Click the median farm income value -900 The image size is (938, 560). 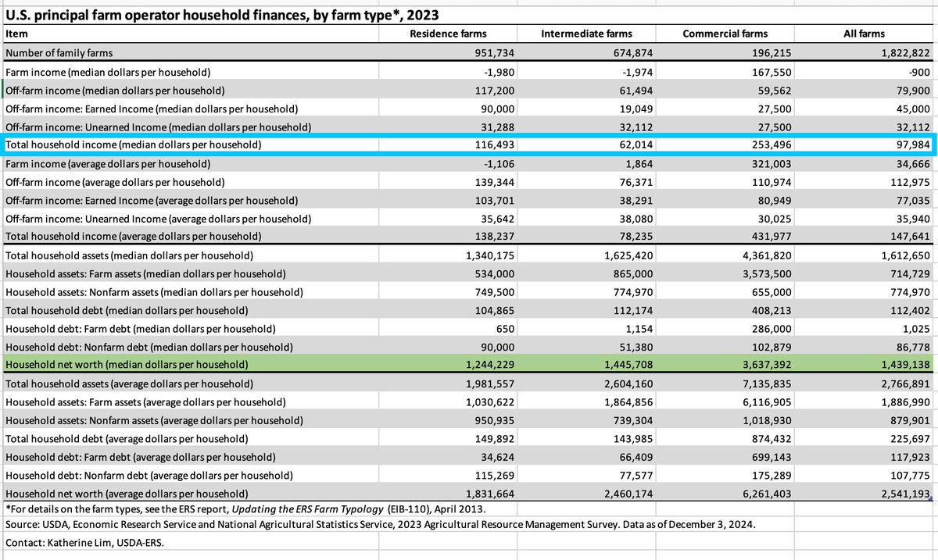point(918,72)
